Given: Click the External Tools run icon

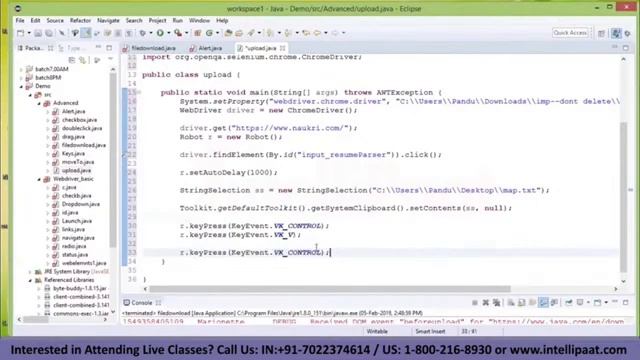Looking at the screenshot, I should (178, 33).
